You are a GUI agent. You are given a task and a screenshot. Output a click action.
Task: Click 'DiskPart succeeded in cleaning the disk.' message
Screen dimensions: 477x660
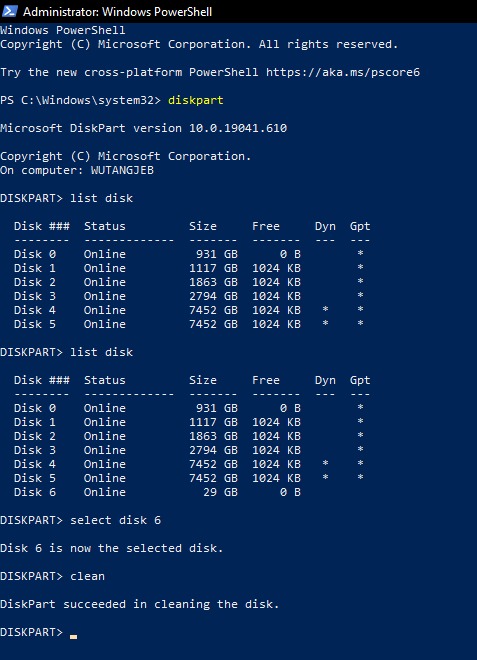[140, 604]
